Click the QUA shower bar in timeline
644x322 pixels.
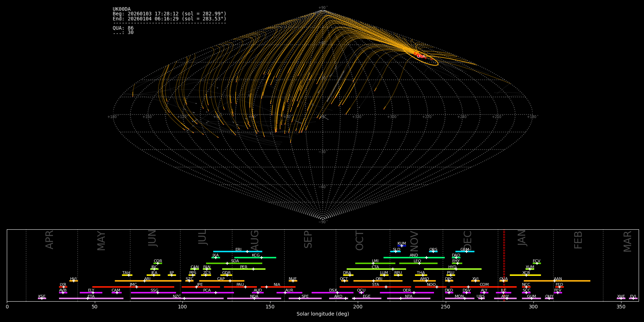click(x=503, y=281)
